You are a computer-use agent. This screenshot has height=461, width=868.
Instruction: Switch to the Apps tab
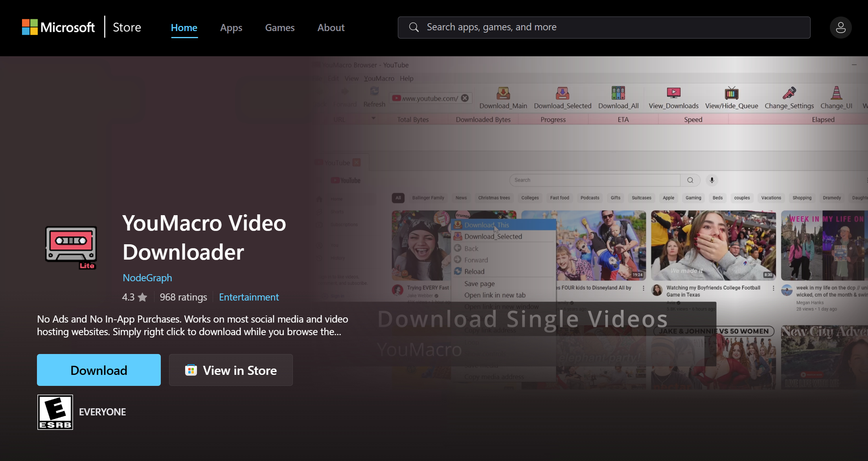pyautogui.click(x=231, y=27)
